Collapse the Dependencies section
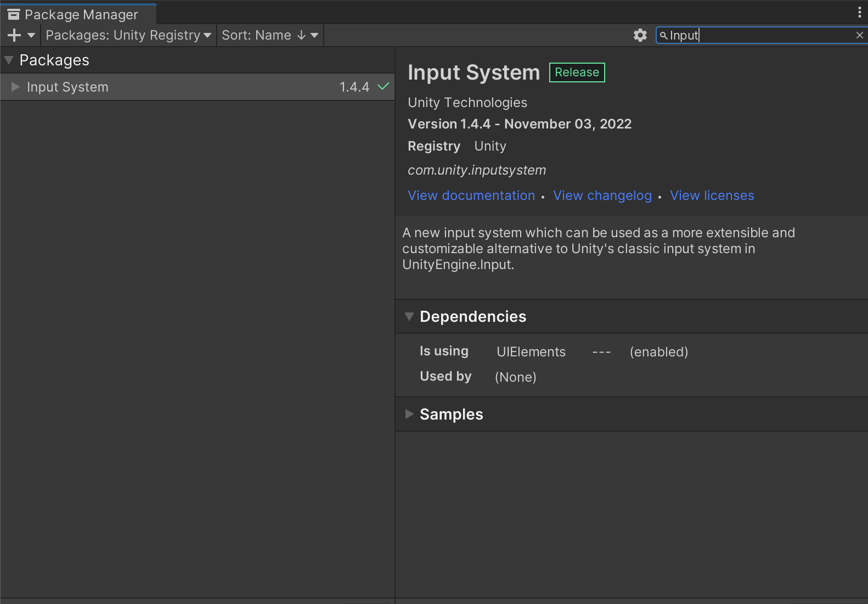Image resolution: width=868 pixels, height=604 pixels. tap(409, 316)
